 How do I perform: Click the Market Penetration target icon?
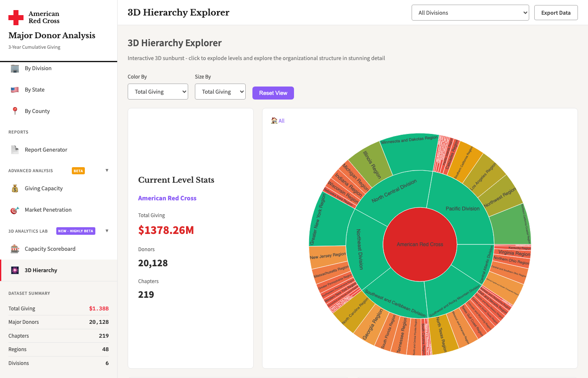coord(15,210)
